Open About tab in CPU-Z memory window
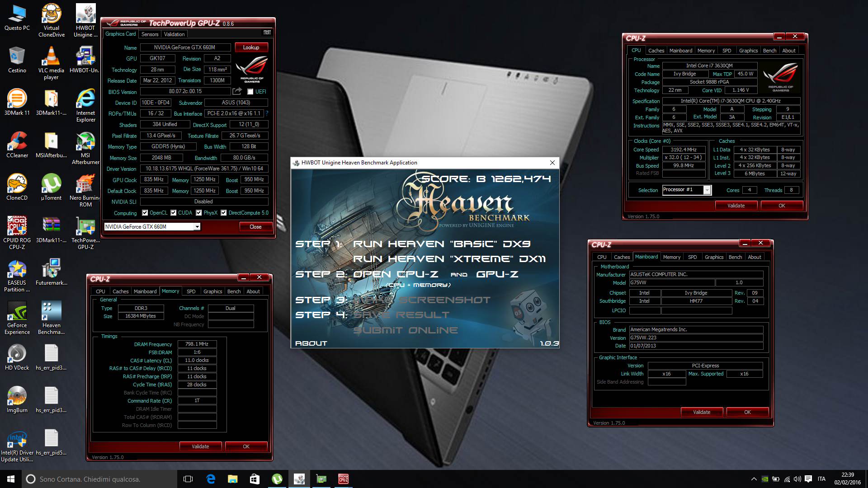The width and height of the screenshot is (868, 488). click(x=253, y=291)
